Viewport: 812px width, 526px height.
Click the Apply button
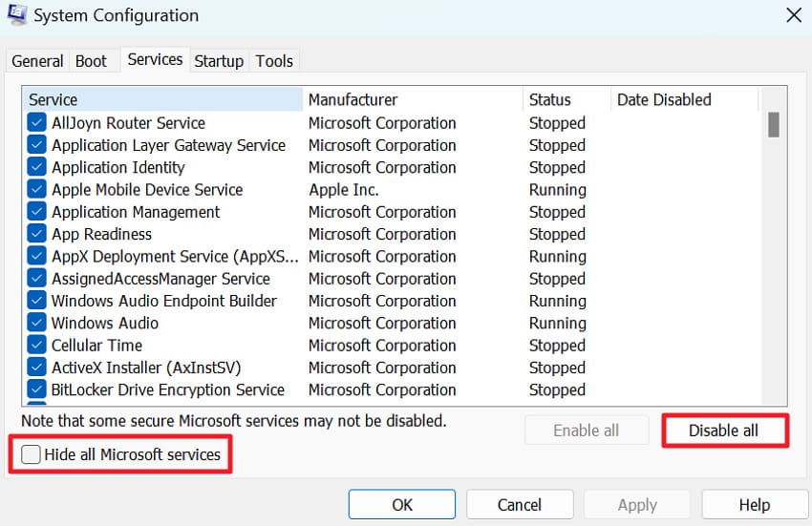click(x=637, y=504)
